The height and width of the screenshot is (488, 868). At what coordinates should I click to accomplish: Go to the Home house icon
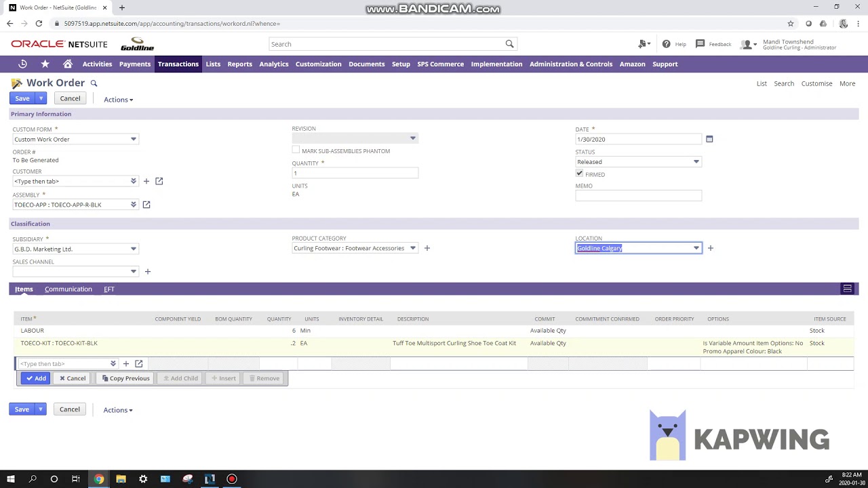click(68, 64)
